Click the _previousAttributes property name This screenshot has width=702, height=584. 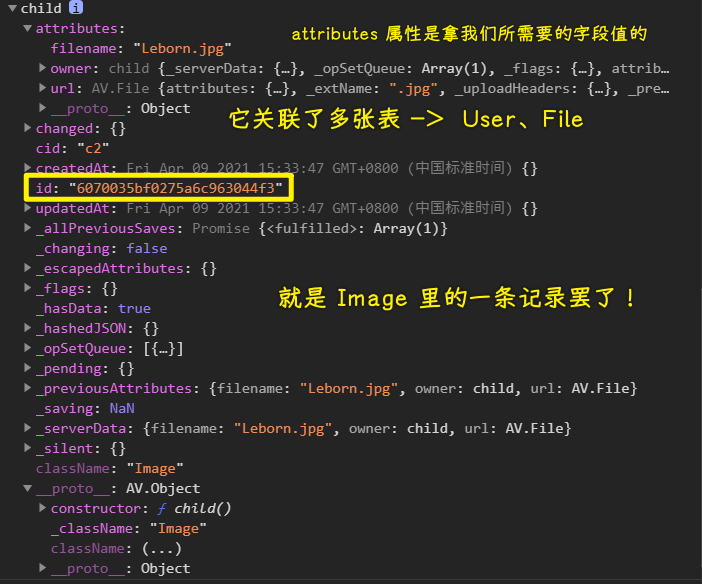pos(114,388)
